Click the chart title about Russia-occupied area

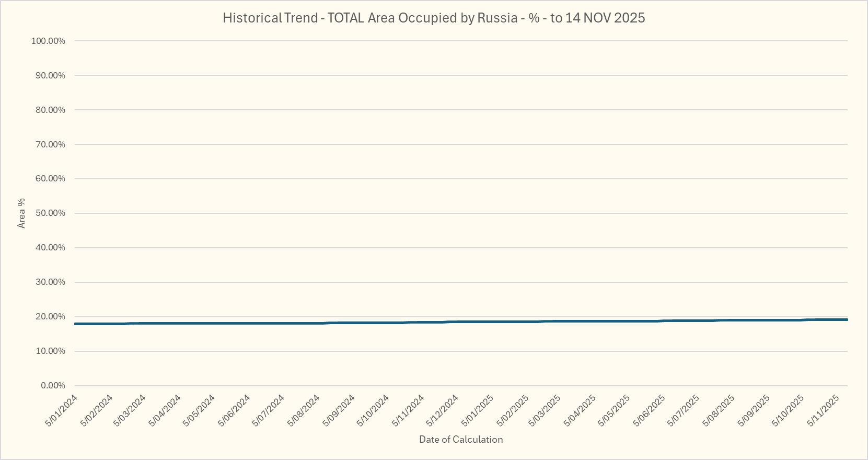[x=434, y=18]
